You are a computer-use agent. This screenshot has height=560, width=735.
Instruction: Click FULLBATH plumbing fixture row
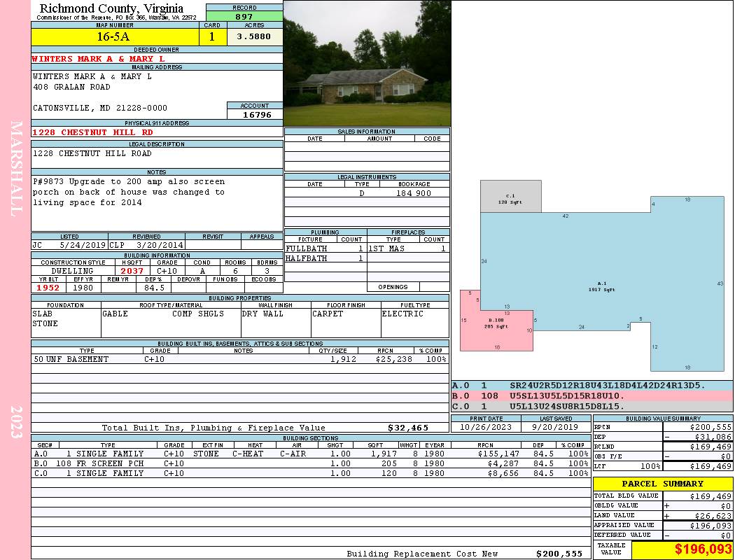click(x=325, y=248)
